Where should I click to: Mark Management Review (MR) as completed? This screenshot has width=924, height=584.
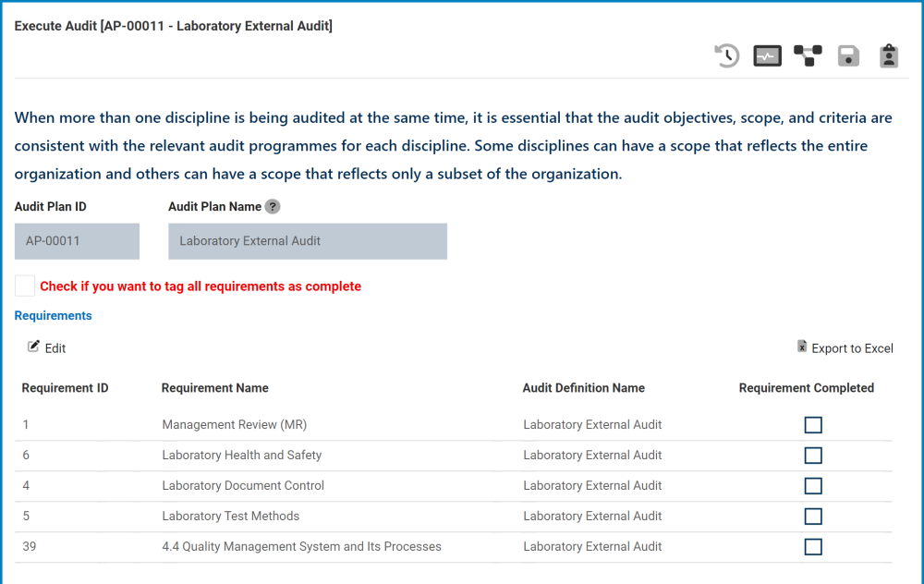pyautogui.click(x=813, y=425)
